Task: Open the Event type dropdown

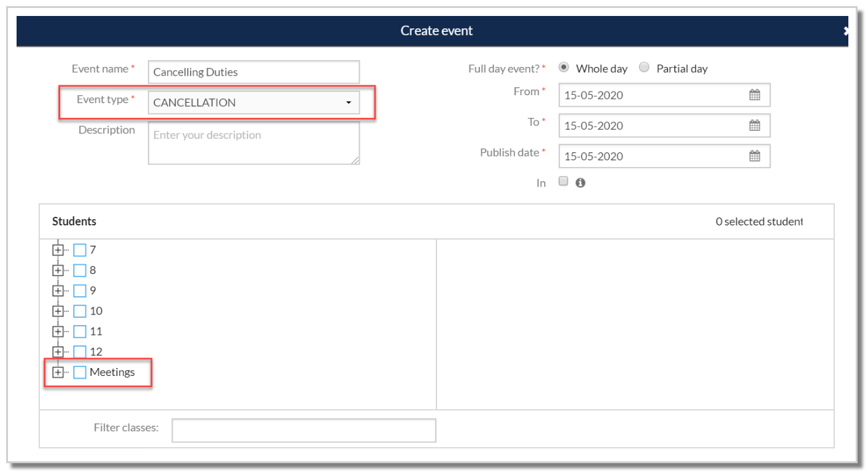Action: click(x=254, y=103)
